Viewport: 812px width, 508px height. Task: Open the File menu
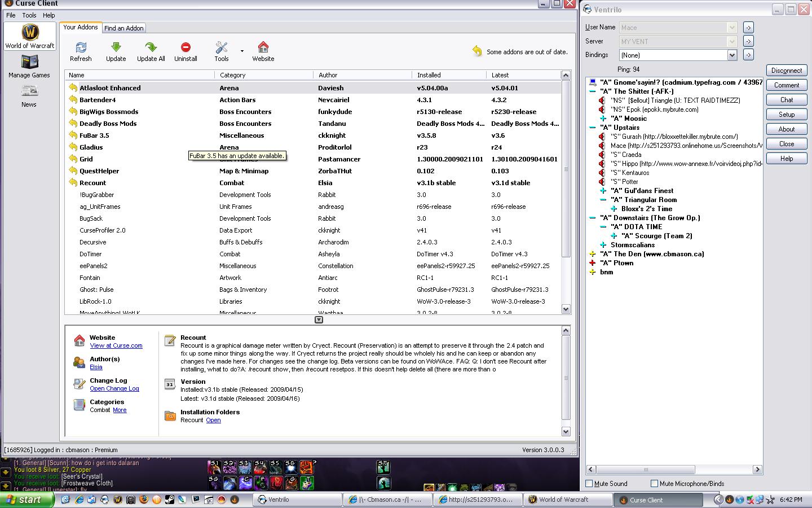pos(11,15)
